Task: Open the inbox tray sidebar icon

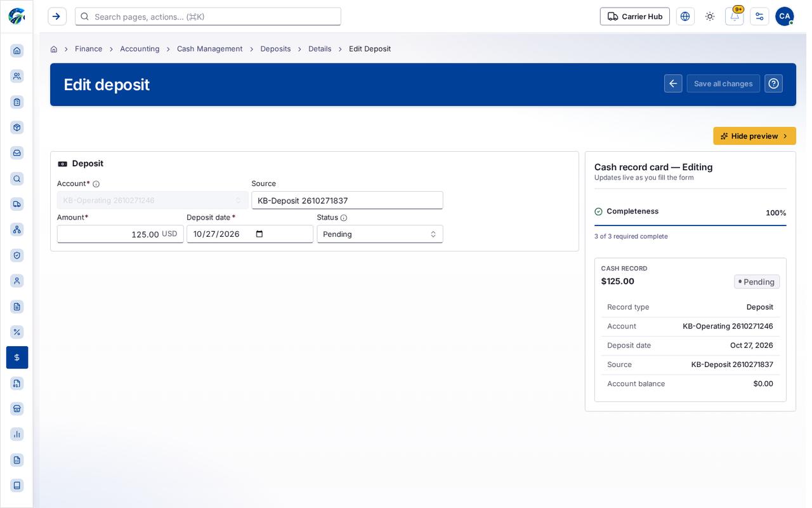Action: tap(17, 153)
